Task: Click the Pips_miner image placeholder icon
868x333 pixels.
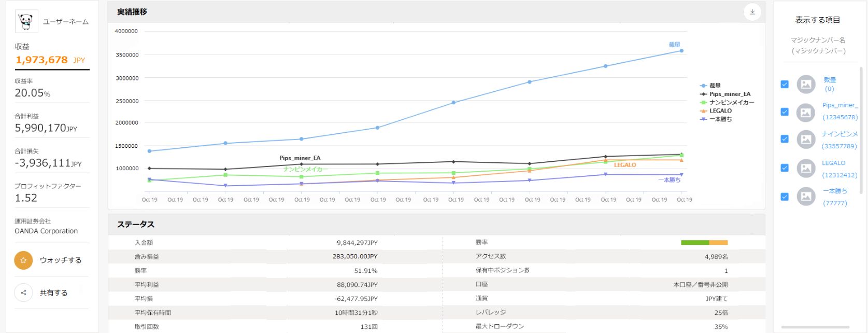Action: click(x=806, y=112)
